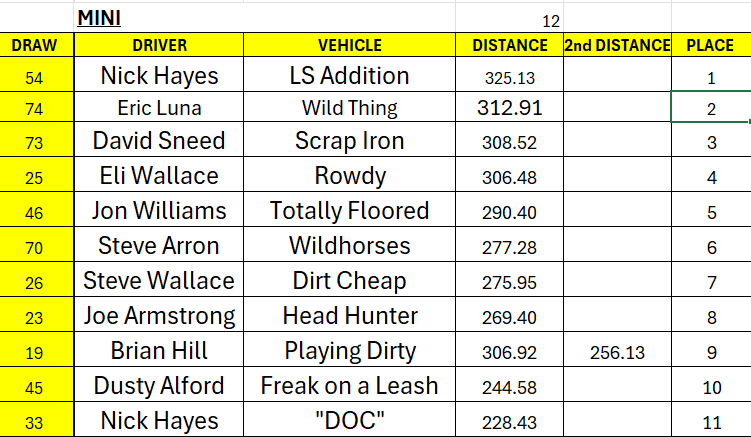Click the David Sneed cell
Viewport: 751px width, 437px height.
click(159, 142)
